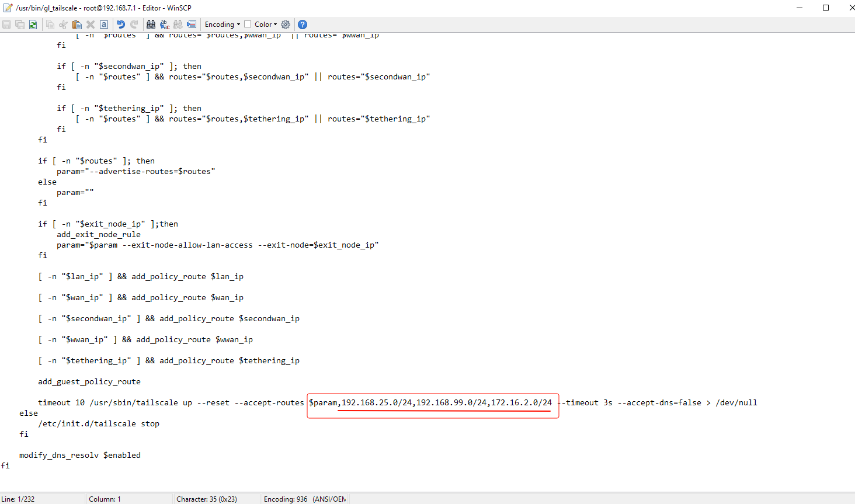
Task: Expand the Color dropdown menu
Action: (266, 25)
